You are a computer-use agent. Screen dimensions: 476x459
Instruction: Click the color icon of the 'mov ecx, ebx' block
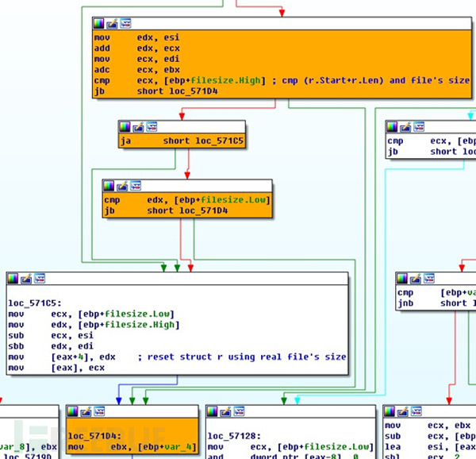click(390, 411)
